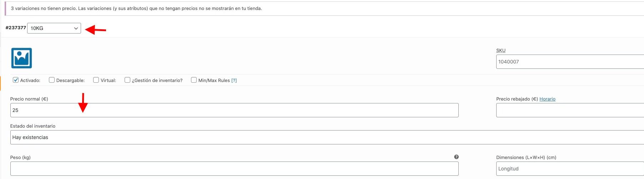Click the SKU abbreviation label
The height and width of the screenshot is (179, 644).
tap(501, 51)
